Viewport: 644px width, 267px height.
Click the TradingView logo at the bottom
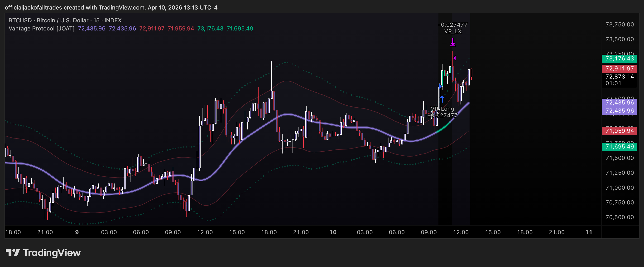pos(43,253)
